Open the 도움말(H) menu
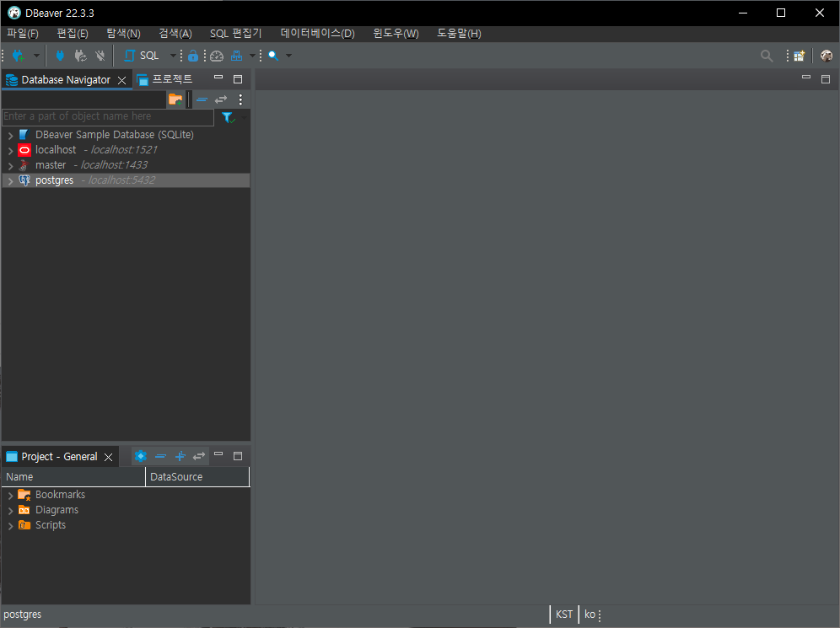This screenshot has width=840, height=628. (459, 33)
